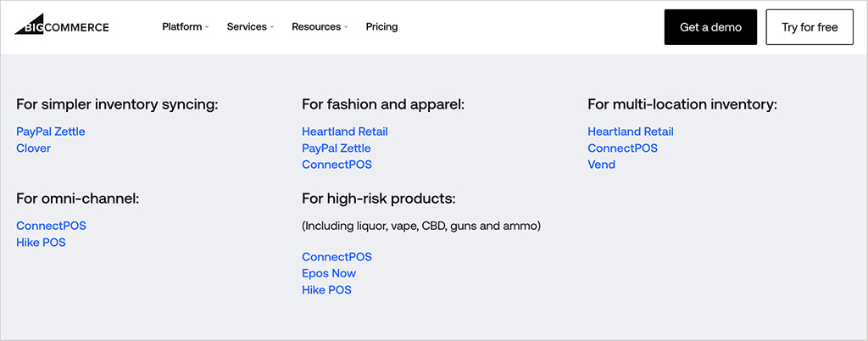Open Heartland Retail under fashion and apparel
868x341 pixels.
point(345,131)
